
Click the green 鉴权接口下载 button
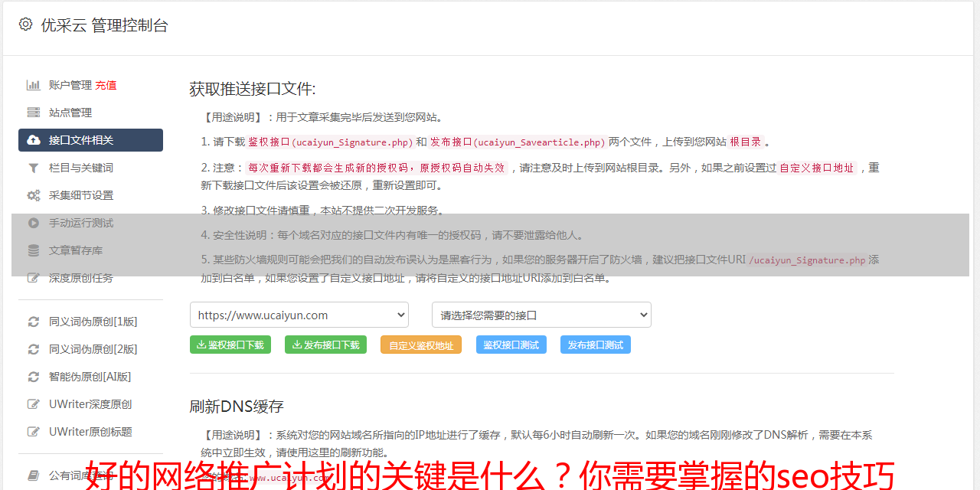point(230,345)
